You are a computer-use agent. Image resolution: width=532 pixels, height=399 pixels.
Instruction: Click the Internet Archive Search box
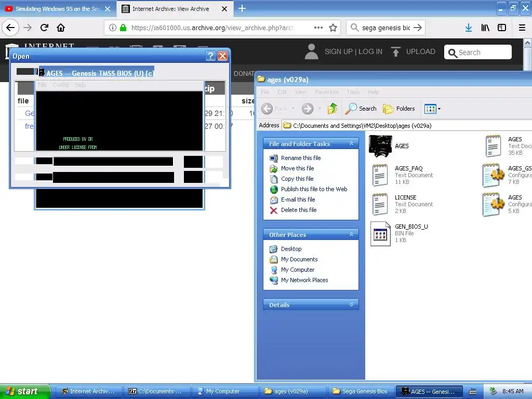478,52
